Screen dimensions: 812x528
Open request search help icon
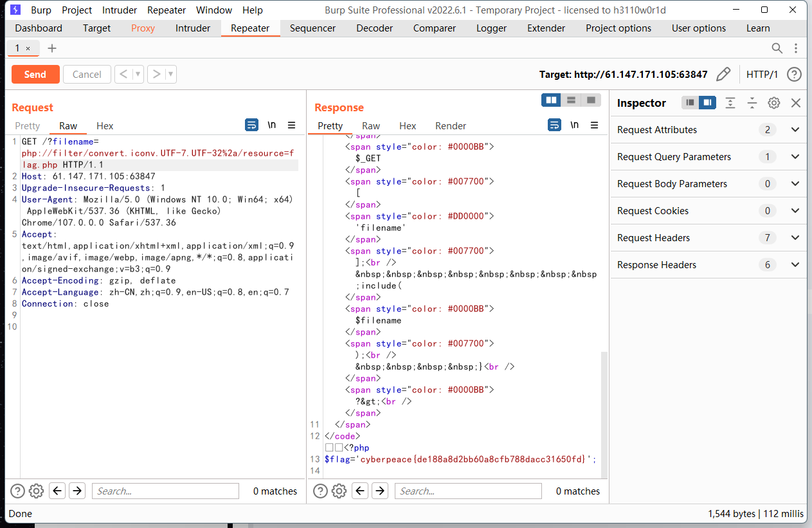(x=17, y=491)
